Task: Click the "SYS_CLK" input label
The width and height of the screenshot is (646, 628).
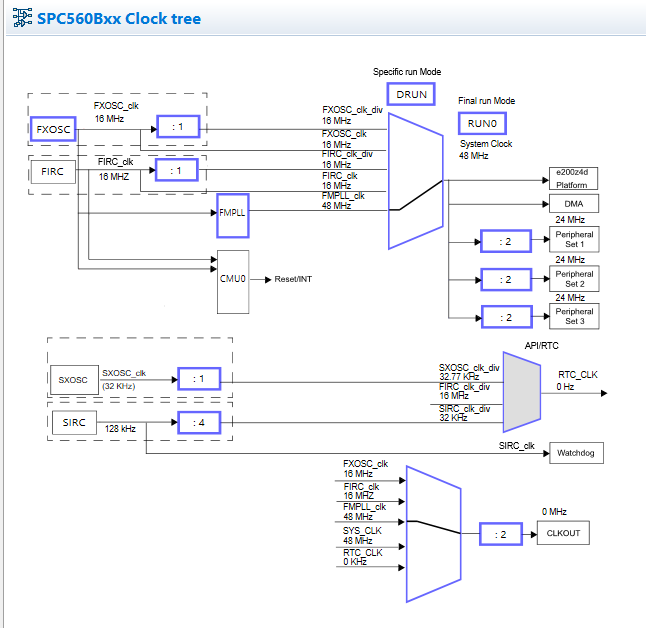Action: pyautogui.click(x=362, y=530)
